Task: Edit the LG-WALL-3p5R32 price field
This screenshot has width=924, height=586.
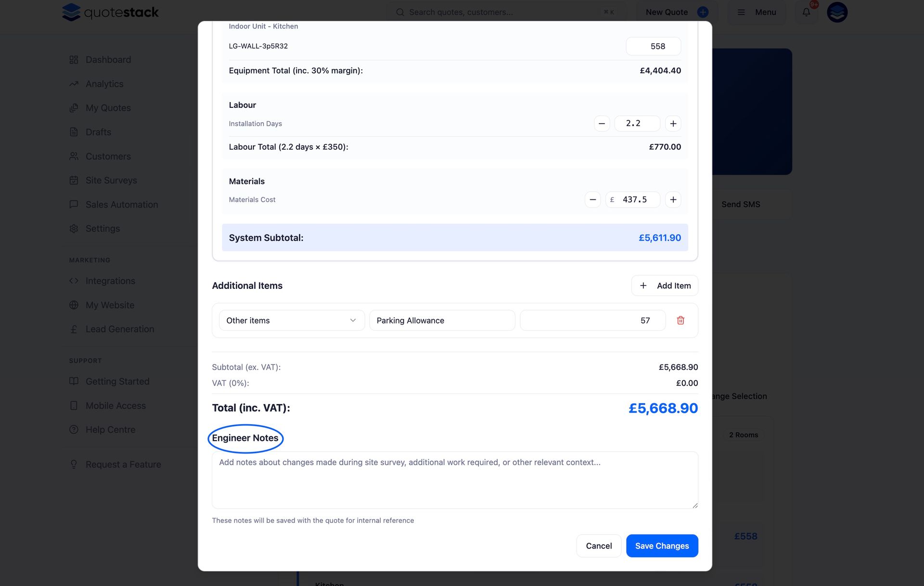Action: (653, 47)
